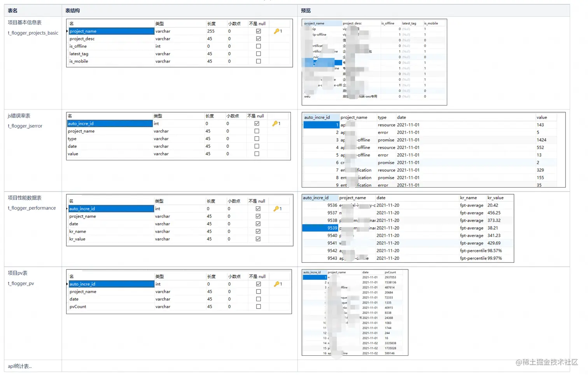The height and width of the screenshot is (376, 588).
Task: Toggle not-null checkbox for is_mobile field
Action: click(258, 61)
